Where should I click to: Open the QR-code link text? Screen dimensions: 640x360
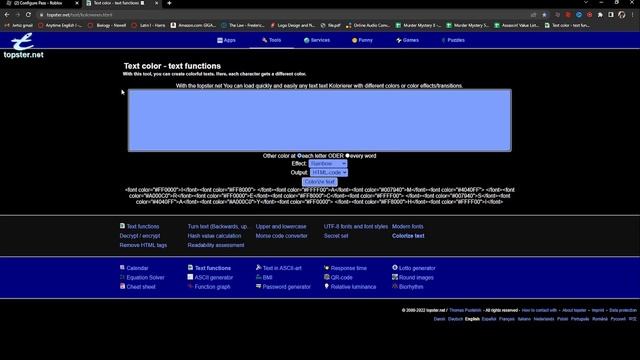342,278
